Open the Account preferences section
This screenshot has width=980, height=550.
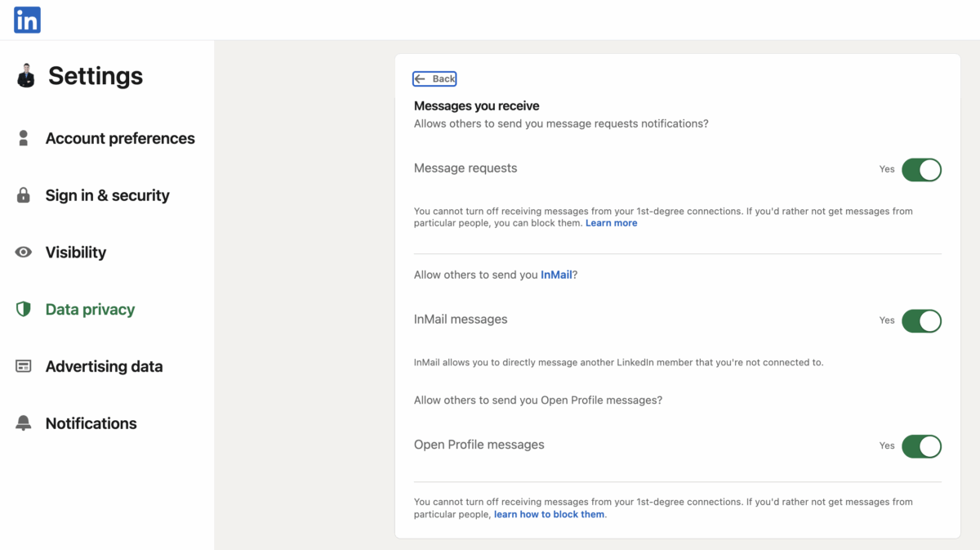pos(120,138)
